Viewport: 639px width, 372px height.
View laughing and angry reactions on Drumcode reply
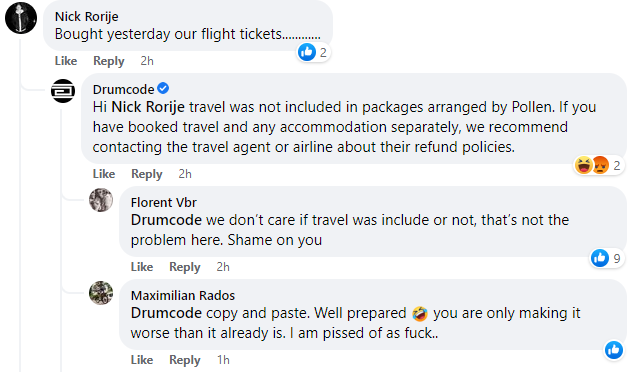(598, 165)
